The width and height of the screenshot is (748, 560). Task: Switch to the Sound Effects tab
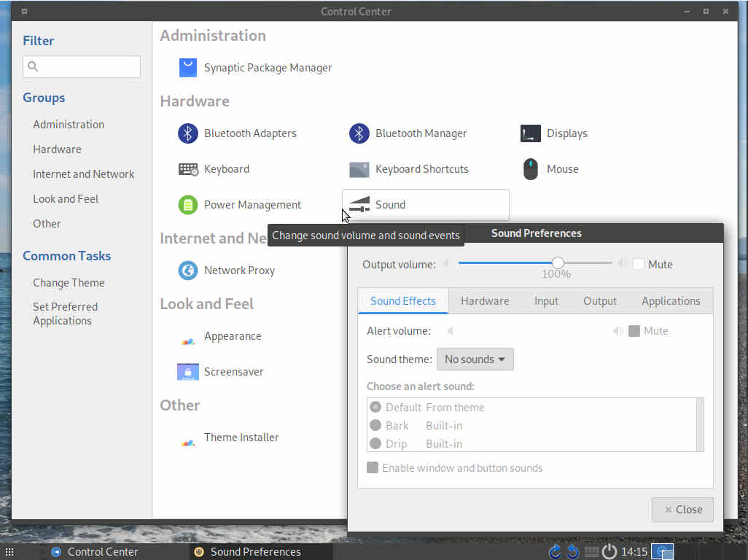tap(403, 301)
